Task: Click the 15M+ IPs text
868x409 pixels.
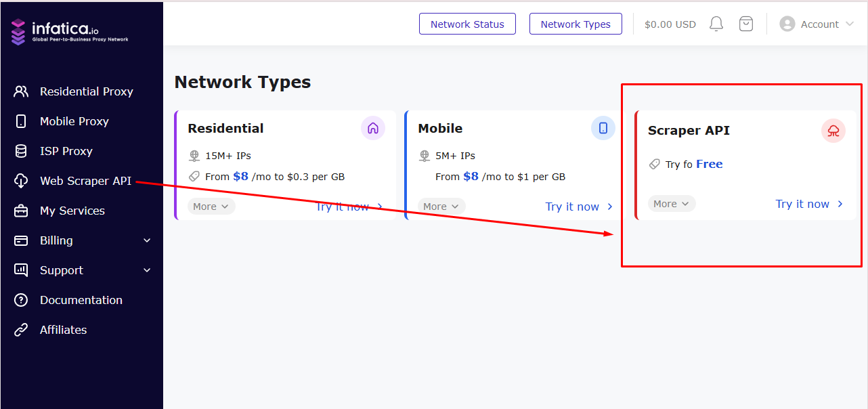Action: 228,156
